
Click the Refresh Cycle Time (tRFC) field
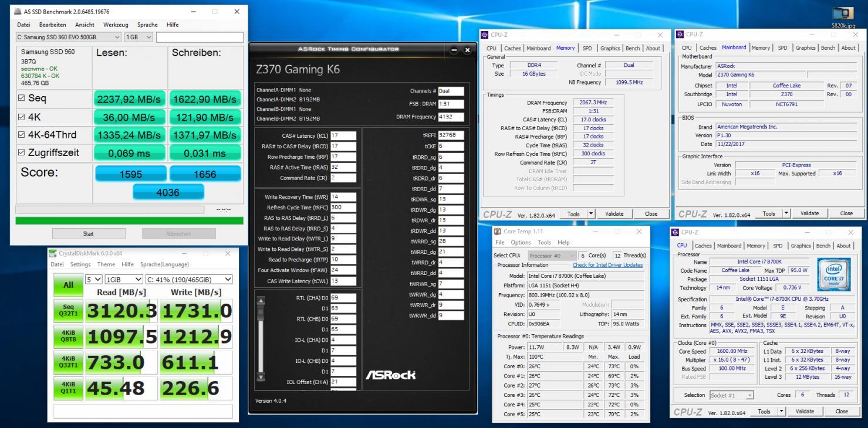(343, 208)
